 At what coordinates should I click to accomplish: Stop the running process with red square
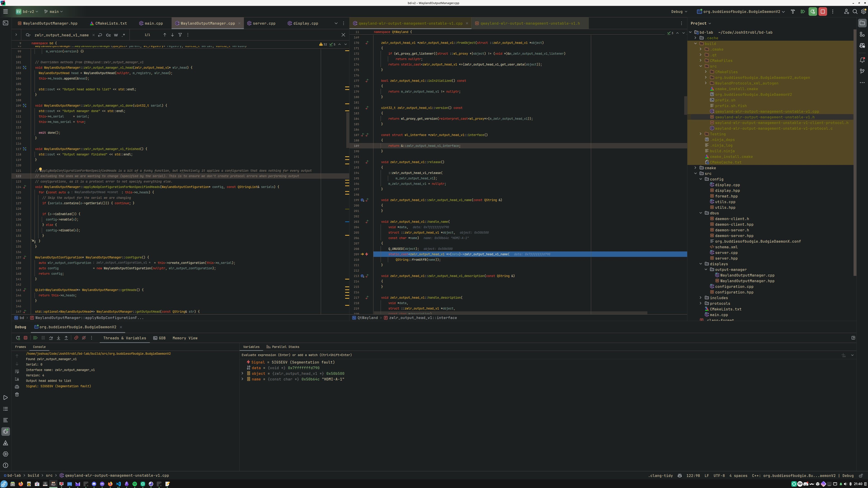click(823, 12)
